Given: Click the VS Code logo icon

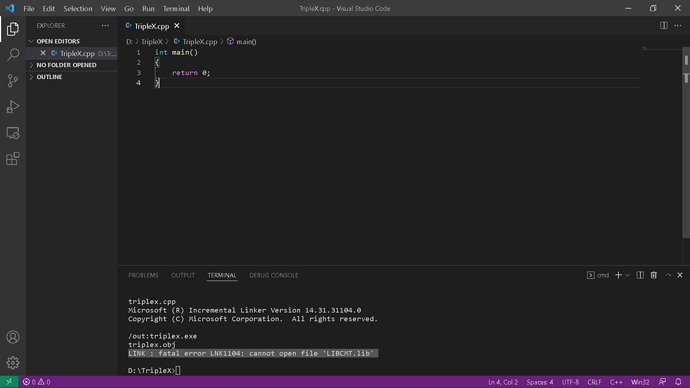Looking at the screenshot, I should click(10, 8).
